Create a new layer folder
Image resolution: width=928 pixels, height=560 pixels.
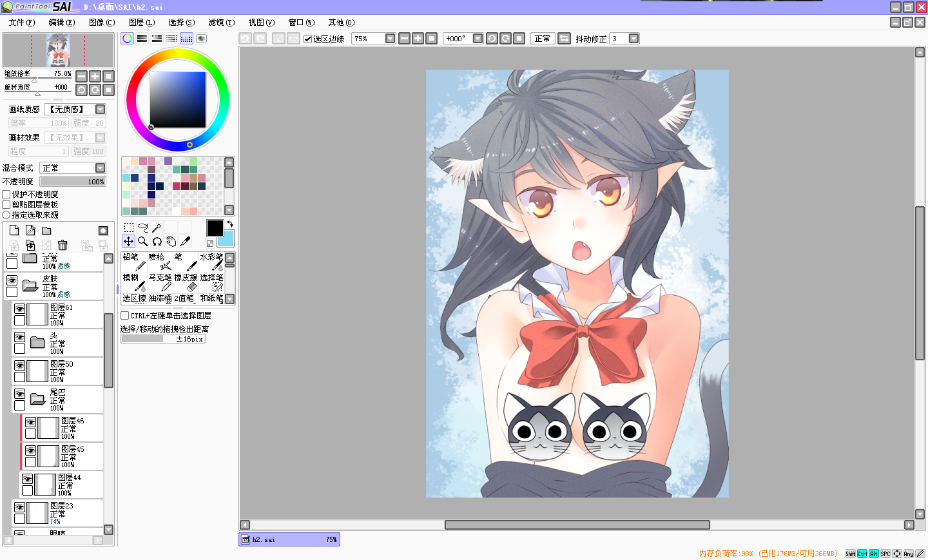pos(46,230)
